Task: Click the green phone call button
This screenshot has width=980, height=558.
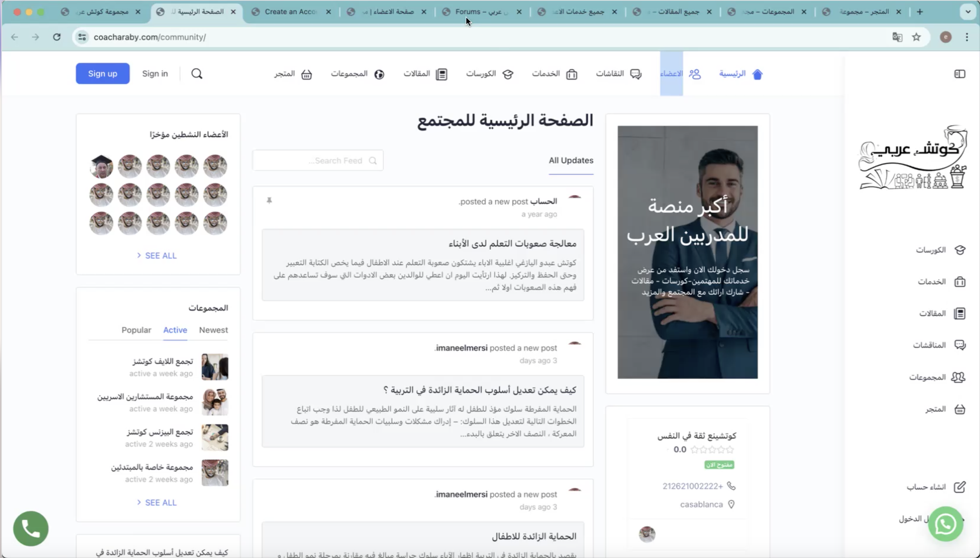Action: click(31, 528)
